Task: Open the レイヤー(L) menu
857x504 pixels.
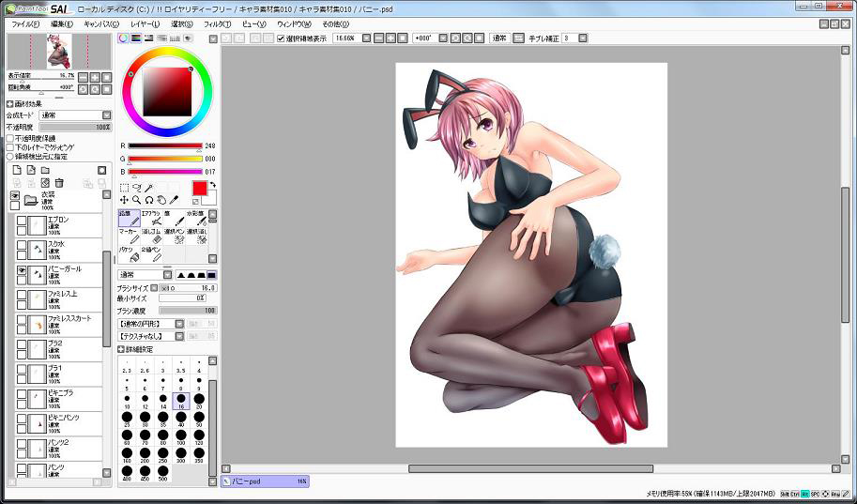Action: (x=145, y=23)
